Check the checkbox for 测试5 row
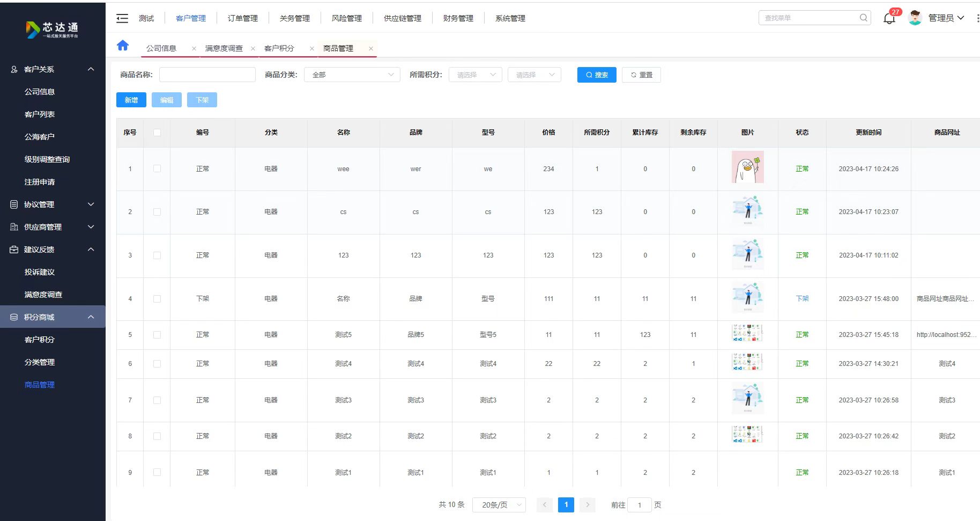980x521 pixels. (157, 335)
